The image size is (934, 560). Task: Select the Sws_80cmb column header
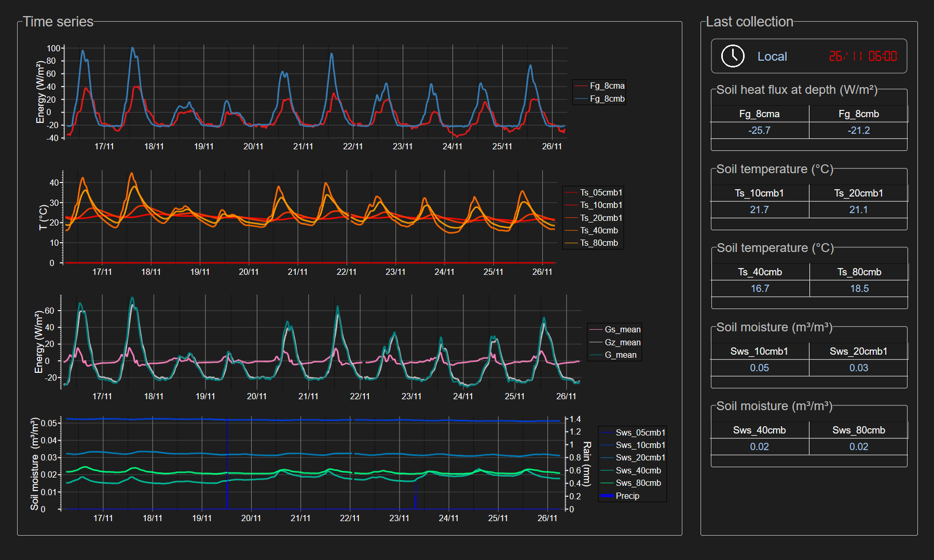(x=858, y=430)
